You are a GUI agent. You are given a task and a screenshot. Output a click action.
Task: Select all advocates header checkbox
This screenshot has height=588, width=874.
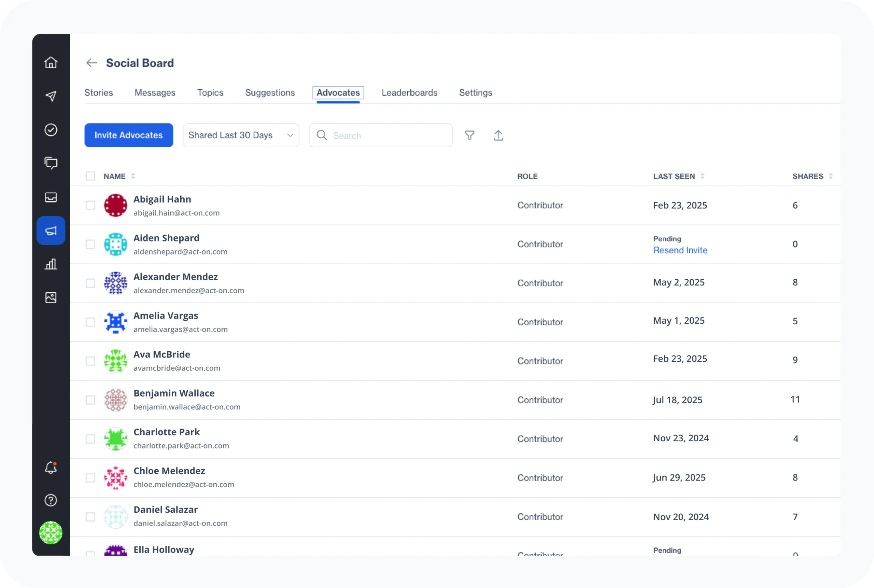[x=90, y=176]
